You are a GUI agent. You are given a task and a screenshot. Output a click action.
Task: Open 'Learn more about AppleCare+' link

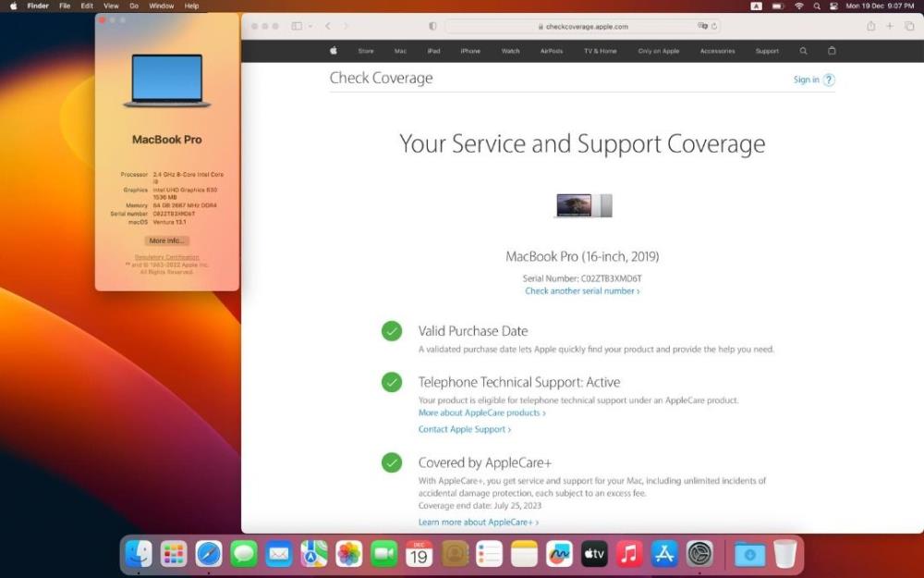click(x=479, y=522)
